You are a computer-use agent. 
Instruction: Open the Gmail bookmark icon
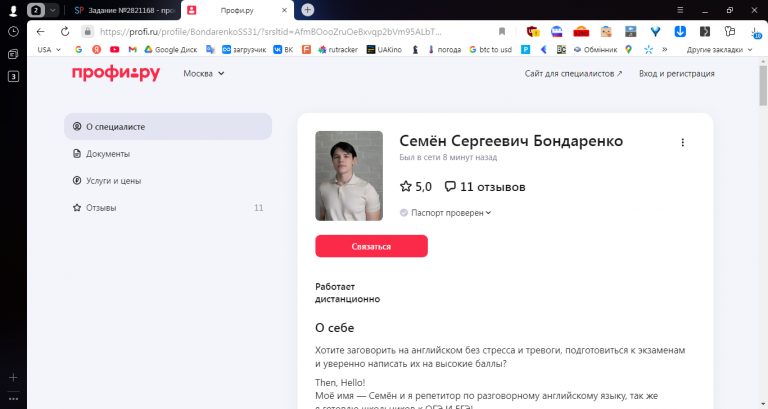(x=132, y=49)
